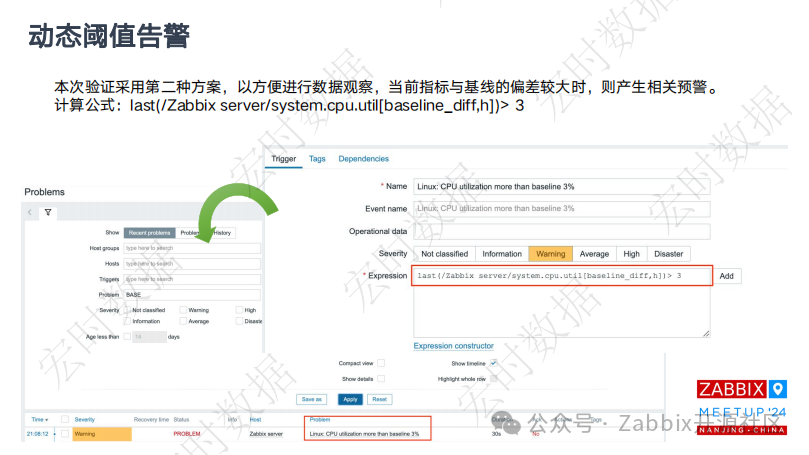
Task: Click the Event name input field
Action: (x=562, y=208)
